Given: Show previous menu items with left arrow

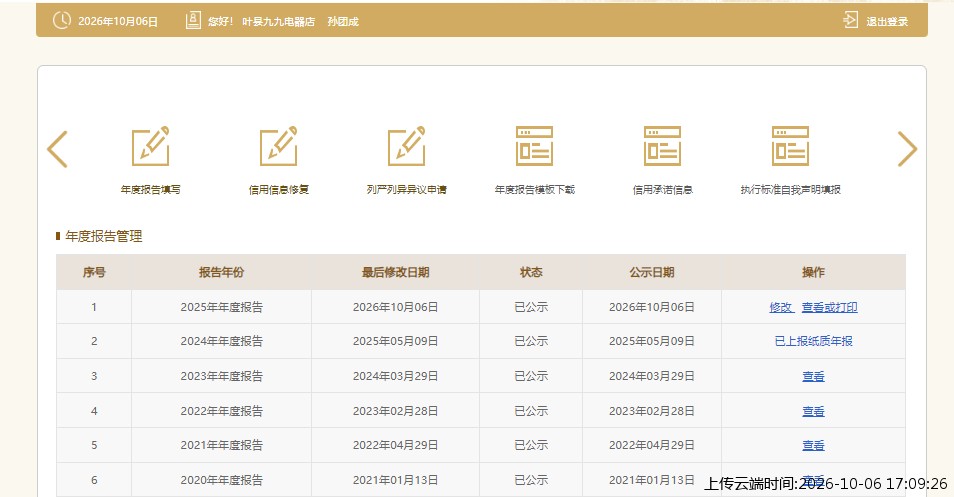Looking at the screenshot, I should 57,149.
